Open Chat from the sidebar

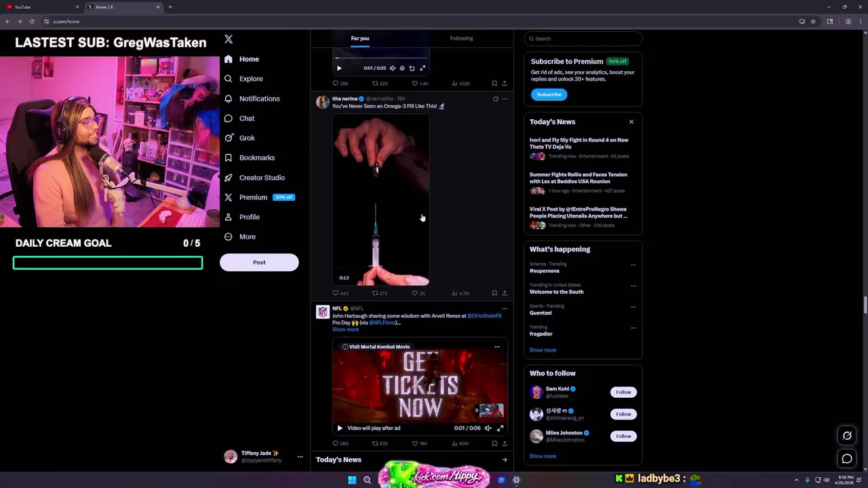coord(239,118)
